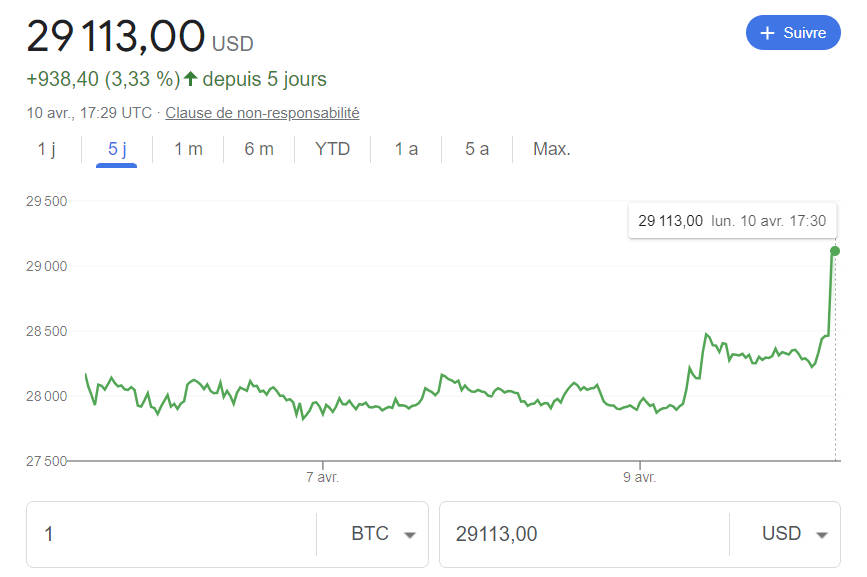Click the 9 avr. date label on axis
Screen dimensions: 867x577
coord(639,477)
